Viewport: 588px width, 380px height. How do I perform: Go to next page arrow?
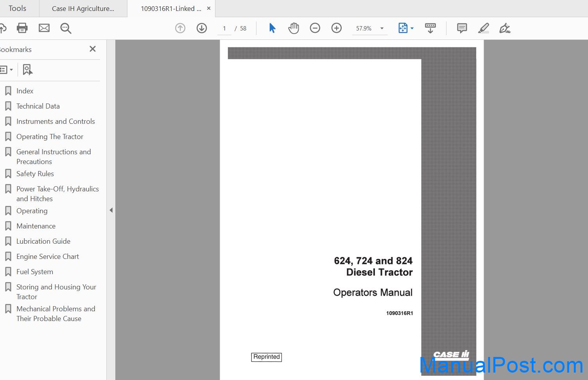[202, 28]
